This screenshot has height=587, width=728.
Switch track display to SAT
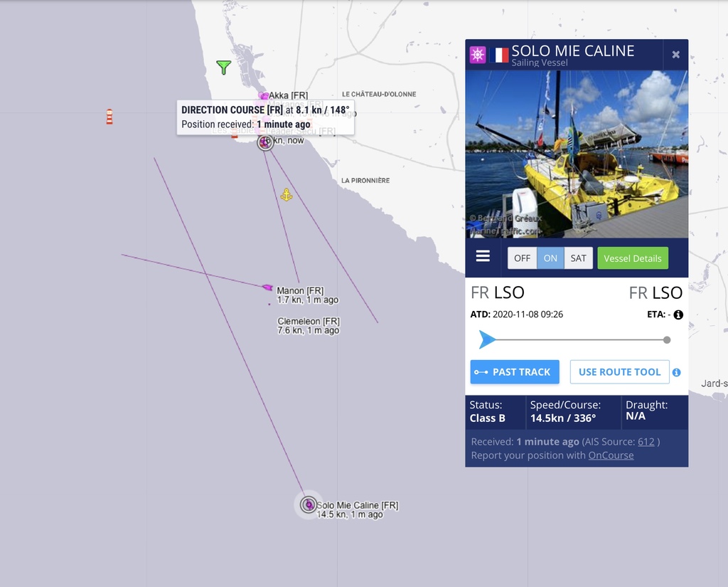[579, 258]
